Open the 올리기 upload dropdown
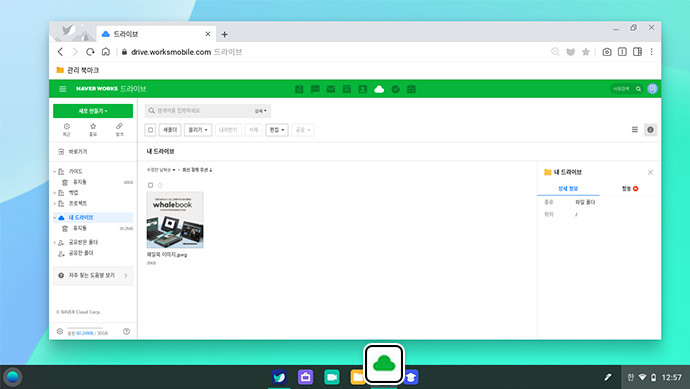Screen dimensions: 690x389 click(x=198, y=130)
